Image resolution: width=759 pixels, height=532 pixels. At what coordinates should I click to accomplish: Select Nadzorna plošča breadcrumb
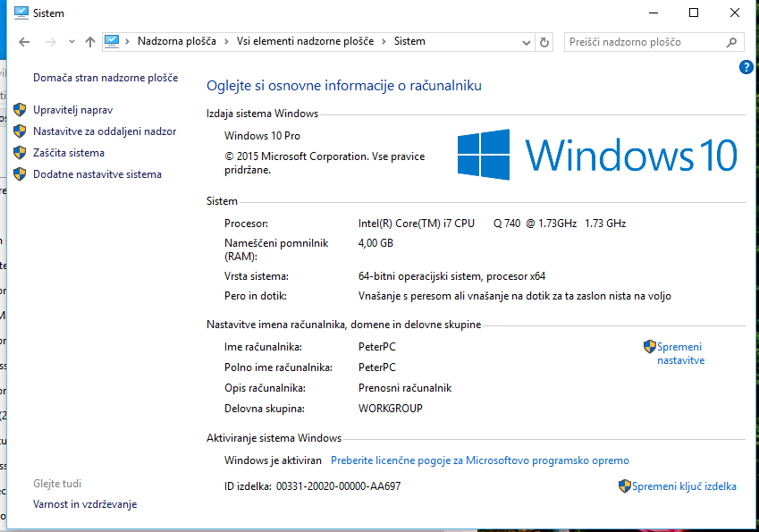pos(177,41)
